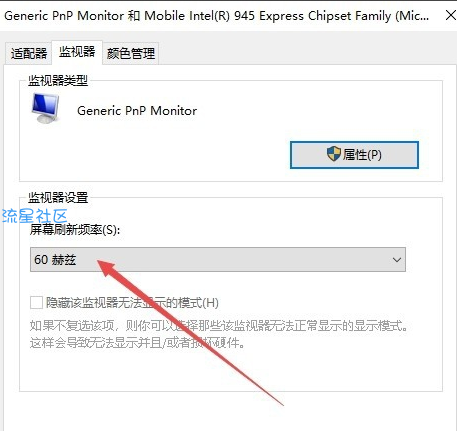457x431 pixels.
Task: Click the Generic PnP Monitor name text
Action: (137, 111)
